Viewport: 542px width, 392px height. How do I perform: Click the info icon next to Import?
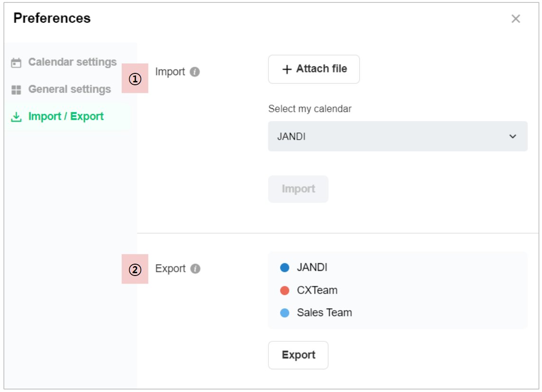(195, 72)
